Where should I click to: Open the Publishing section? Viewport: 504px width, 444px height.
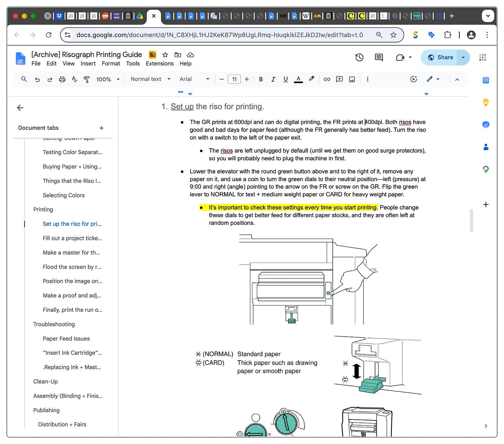[46, 410]
